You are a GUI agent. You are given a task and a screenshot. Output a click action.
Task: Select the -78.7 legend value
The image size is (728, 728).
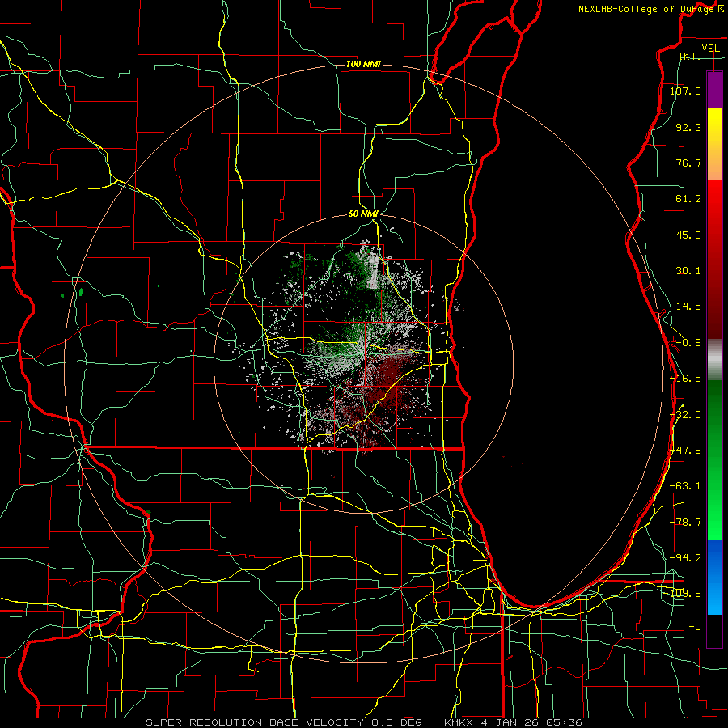point(685,523)
